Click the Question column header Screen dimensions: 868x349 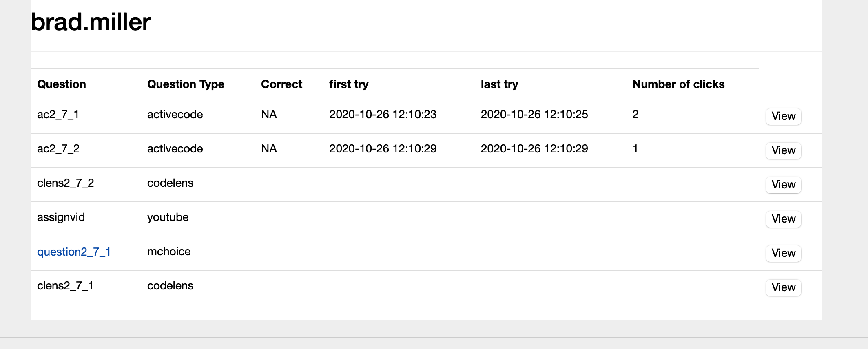[62, 84]
